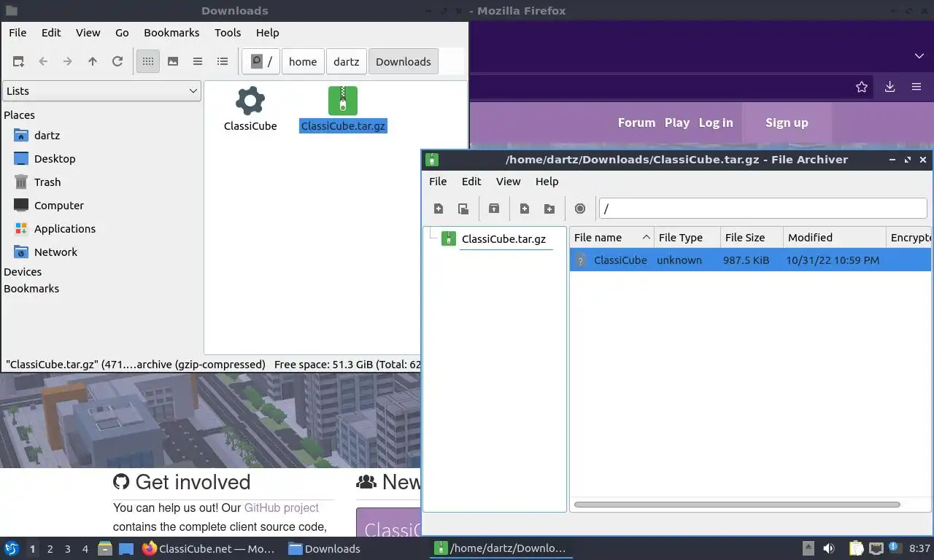Click Add folder icon in File Archiver
Screen dimensions: 934x560
tap(549, 209)
